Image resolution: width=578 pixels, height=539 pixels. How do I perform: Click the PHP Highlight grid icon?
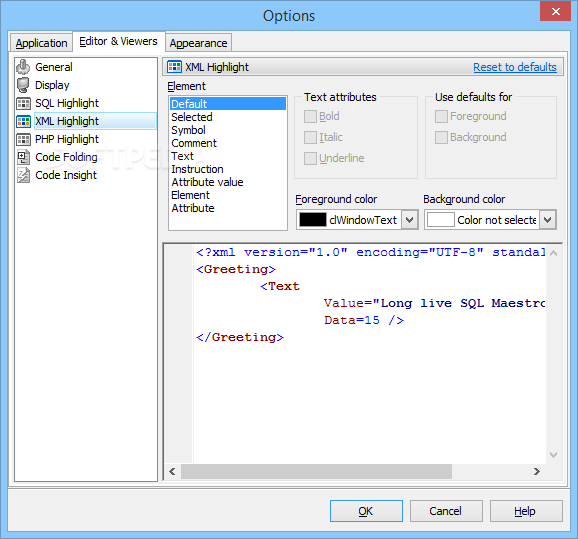24,139
